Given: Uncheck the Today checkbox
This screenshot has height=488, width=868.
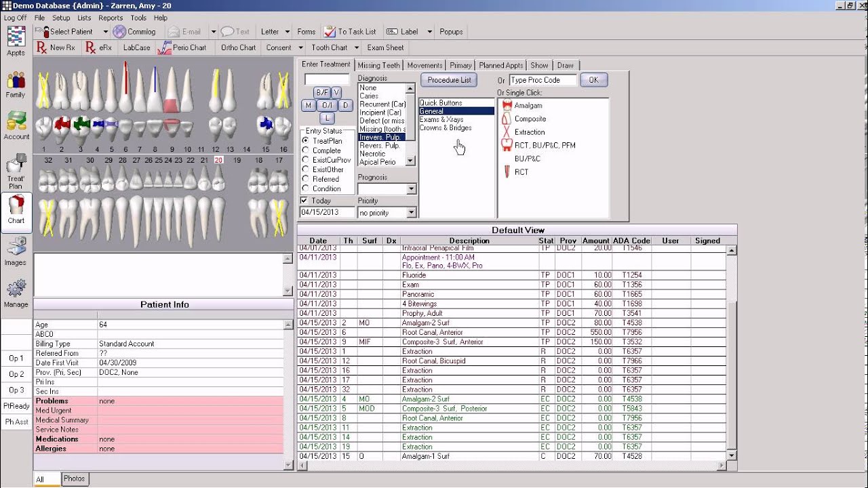Looking at the screenshot, I should pos(304,201).
